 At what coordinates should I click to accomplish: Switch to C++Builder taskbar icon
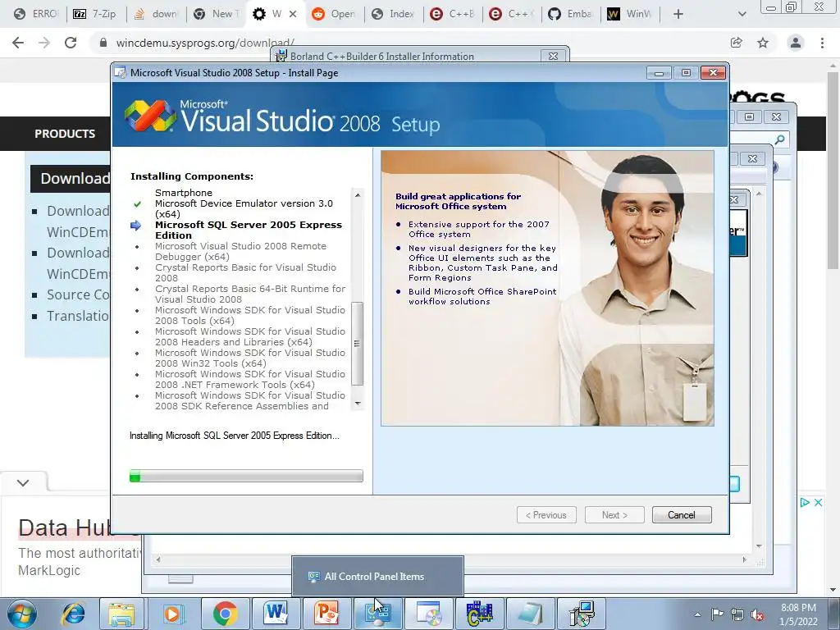[479, 614]
